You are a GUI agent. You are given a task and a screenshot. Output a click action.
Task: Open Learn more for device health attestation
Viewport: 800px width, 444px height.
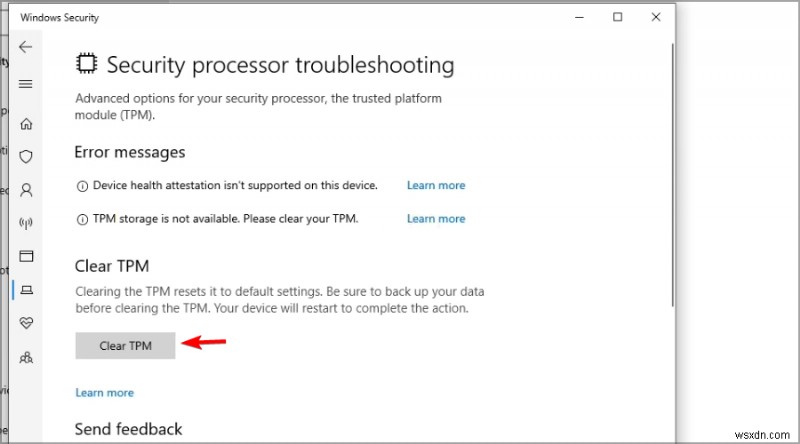pos(435,185)
